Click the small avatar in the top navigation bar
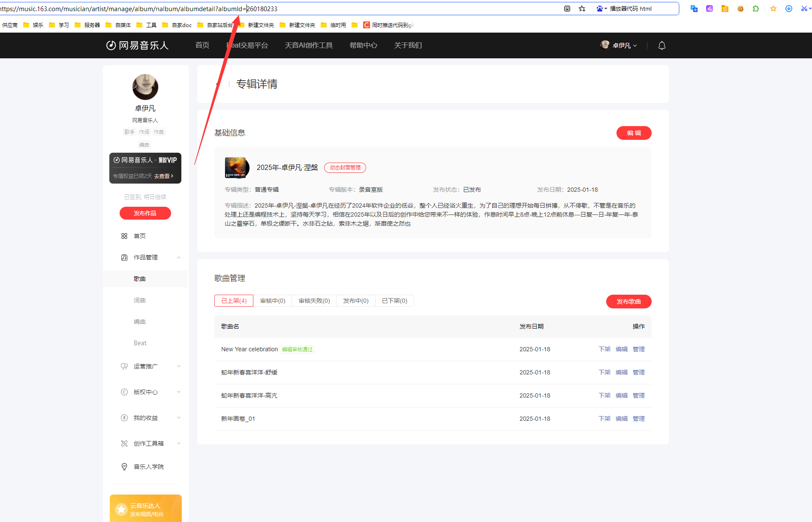The height and width of the screenshot is (522, 812). click(x=605, y=45)
